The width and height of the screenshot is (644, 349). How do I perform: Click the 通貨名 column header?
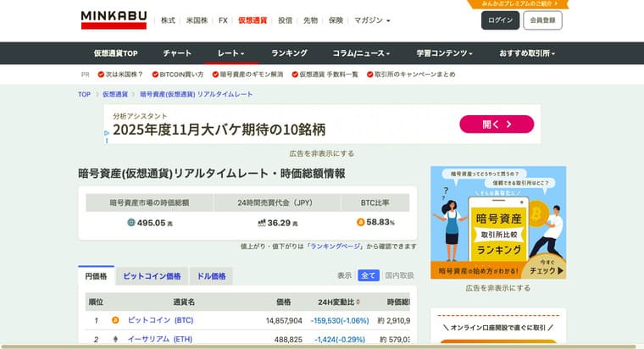pos(184,302)
